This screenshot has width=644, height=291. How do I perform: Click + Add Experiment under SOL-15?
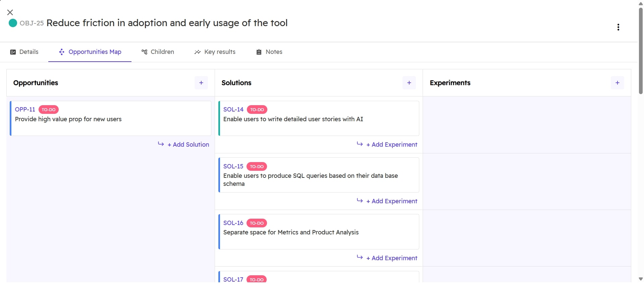(392, 201)
